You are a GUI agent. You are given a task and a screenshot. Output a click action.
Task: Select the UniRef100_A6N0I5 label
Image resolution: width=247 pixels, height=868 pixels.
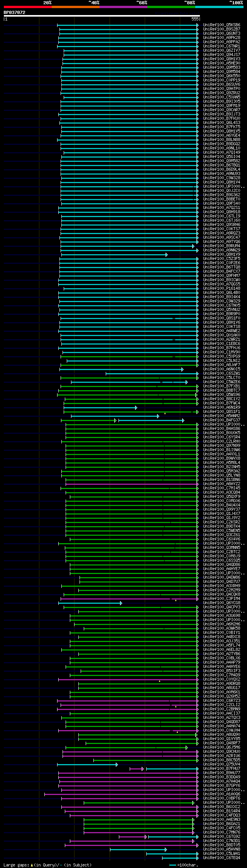tap(222, 369)
